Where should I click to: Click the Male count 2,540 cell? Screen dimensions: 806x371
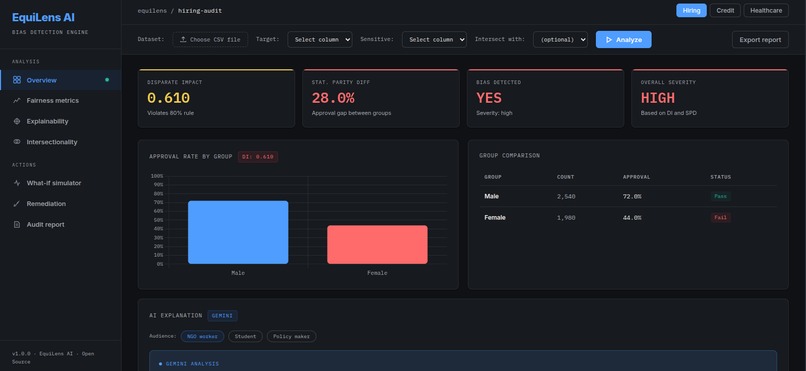[566, 196]
